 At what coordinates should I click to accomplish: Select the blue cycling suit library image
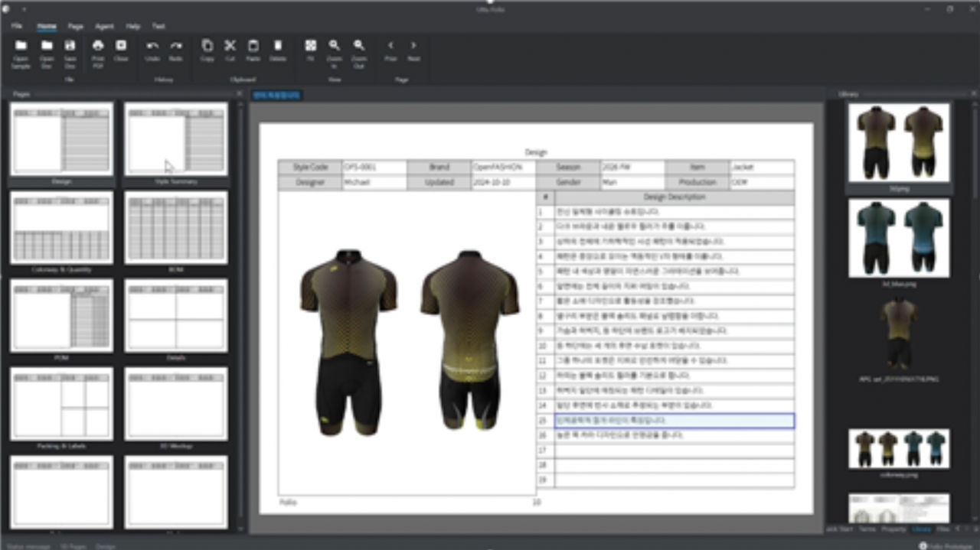pos(899,238)
